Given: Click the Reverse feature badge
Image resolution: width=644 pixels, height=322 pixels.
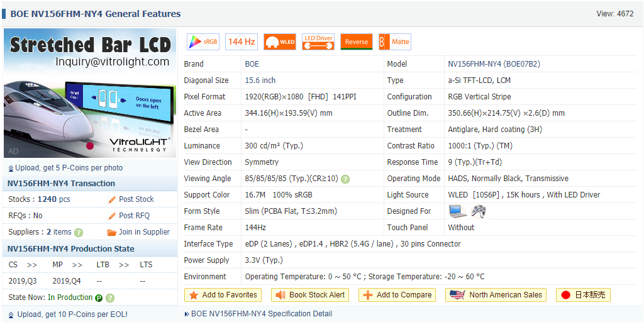Looking at the screenshot, I should click(x=357, y=42).
